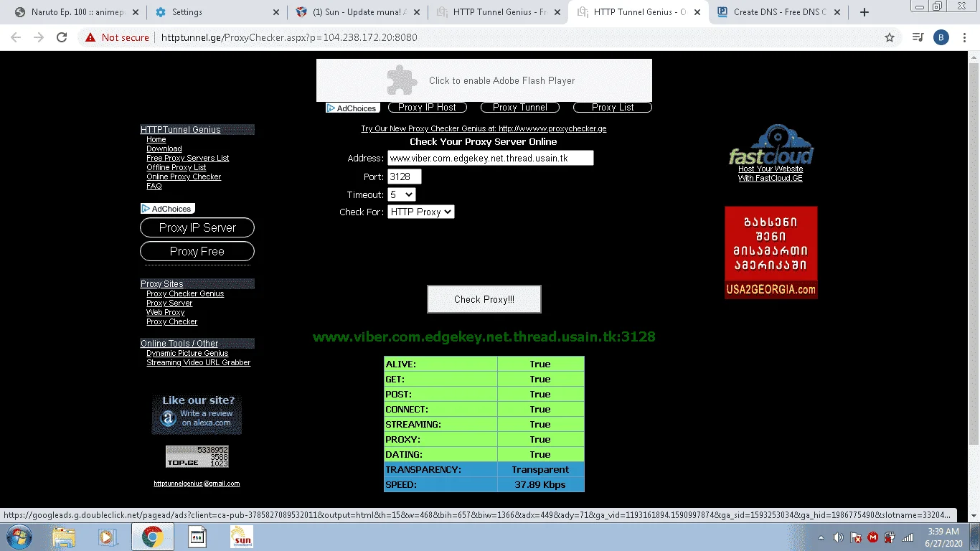This screenshot has height=551, width=980.
Task: Open Free Proxy Servers List link
Action: [188, 158]
